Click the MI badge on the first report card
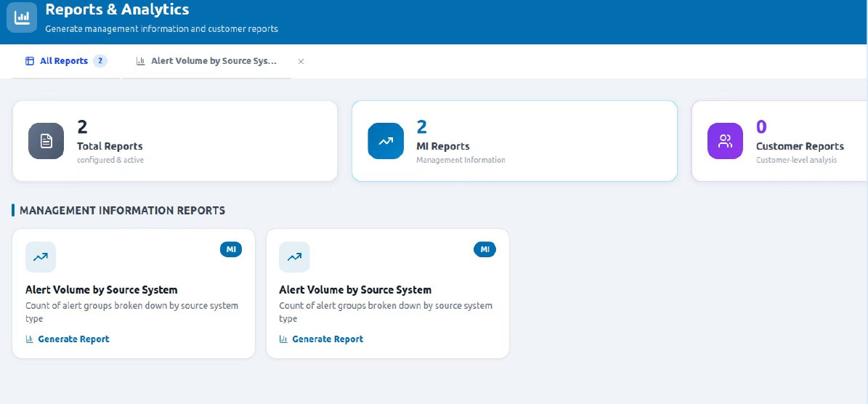 [x=231, y=250]
